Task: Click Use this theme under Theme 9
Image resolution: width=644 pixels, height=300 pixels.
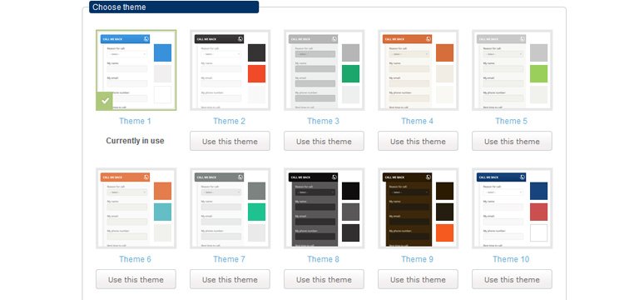Action: tap(419, 279)
